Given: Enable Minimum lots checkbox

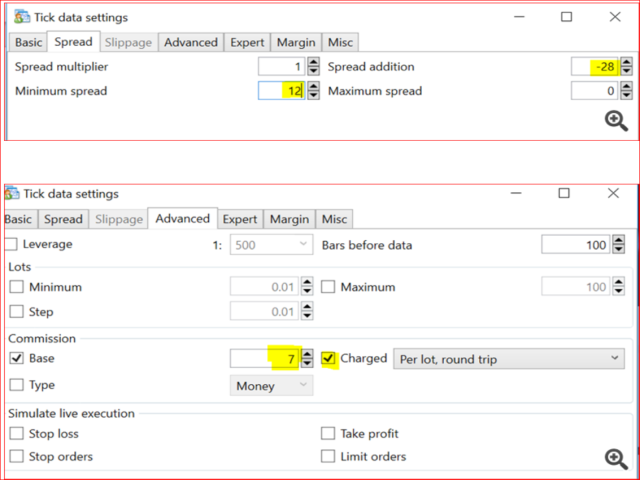Looking at the screenshot, I should [16, 287].
